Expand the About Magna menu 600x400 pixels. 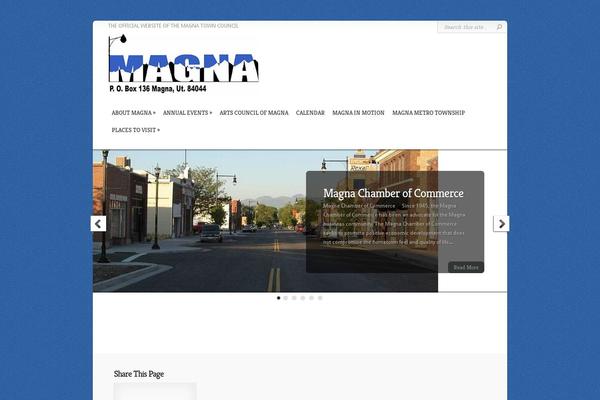pyautogui.click(x=134, y=113)
